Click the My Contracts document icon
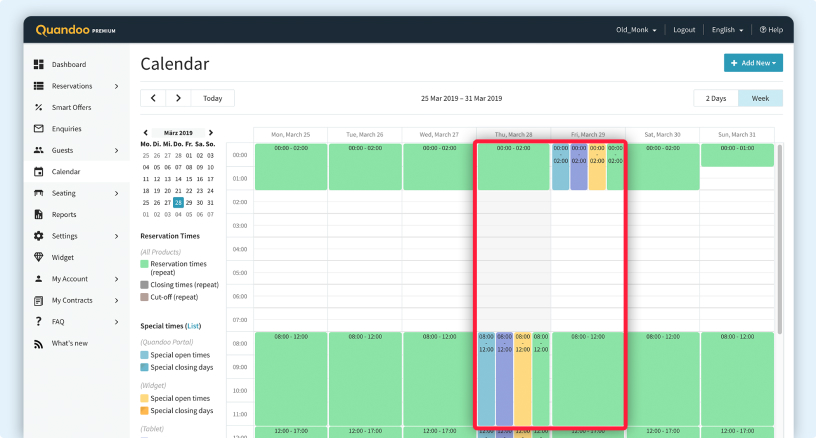The width and height of the screenshot is (816, 438). 39,300
